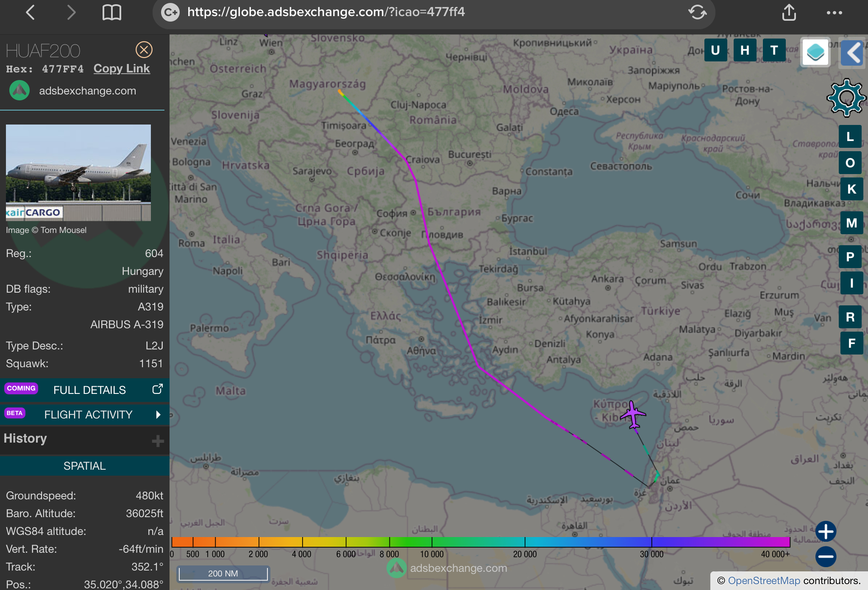Toggle the U map button

716,50
